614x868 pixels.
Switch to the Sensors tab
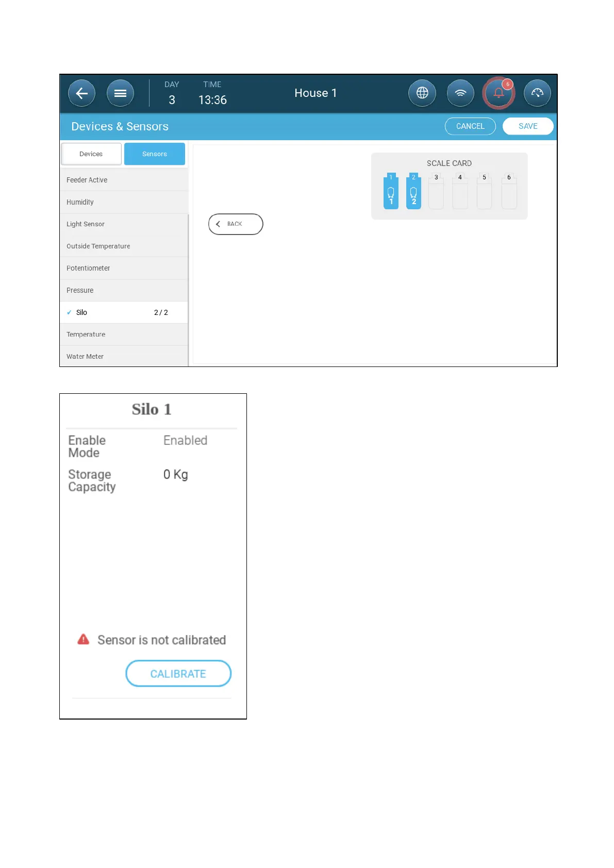point(155,154)
